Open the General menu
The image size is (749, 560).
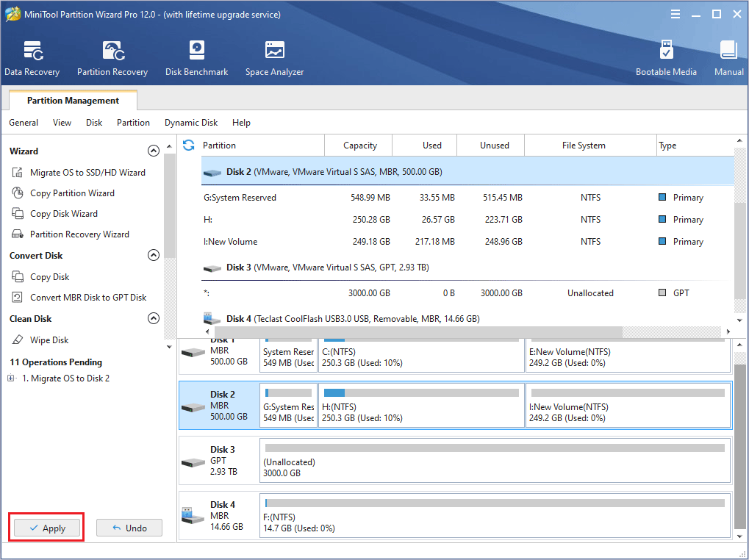(x=24, y=123)
